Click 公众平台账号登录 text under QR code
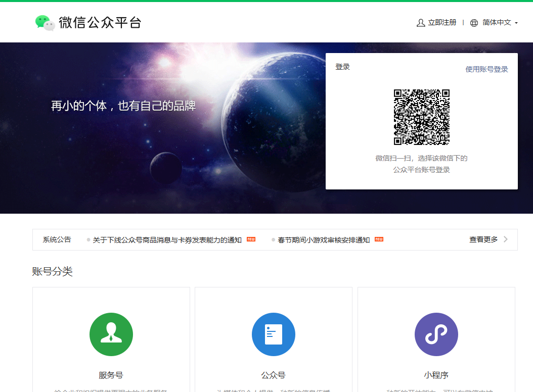The image size is (533, 392). coord(422,170)
